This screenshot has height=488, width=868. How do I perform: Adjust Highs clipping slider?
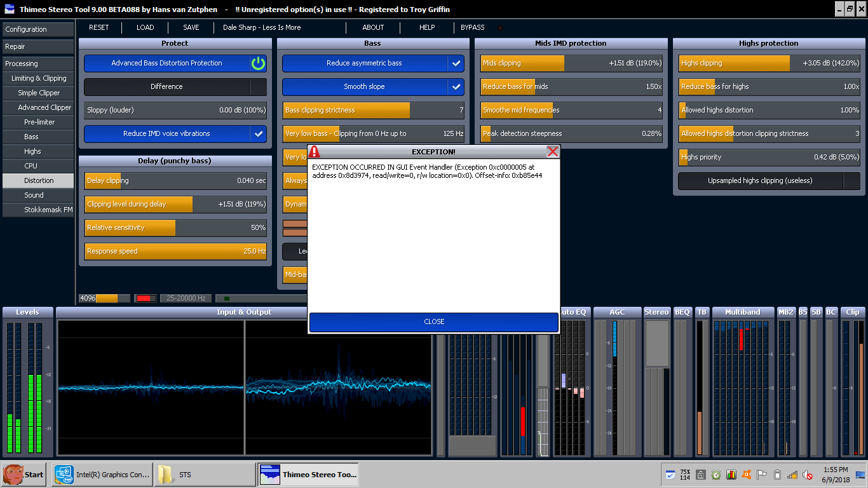[x=770, y=63]
